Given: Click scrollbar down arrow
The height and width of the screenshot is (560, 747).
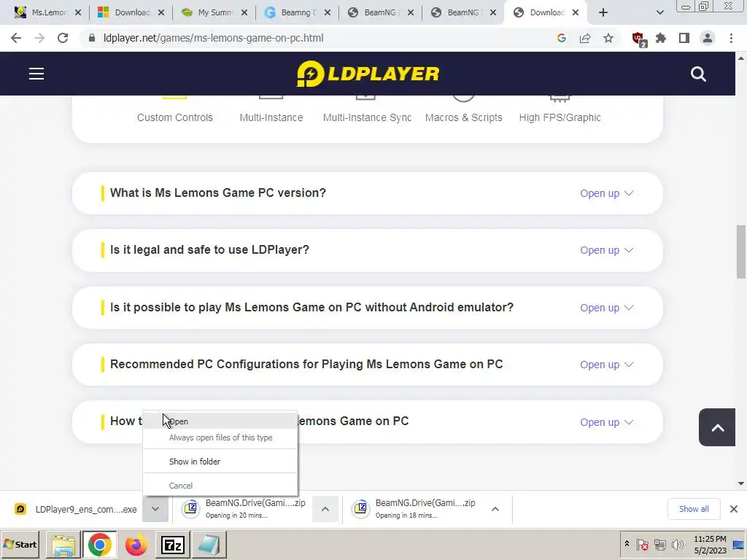Looking at the screenshot, I should pos(741,483).
